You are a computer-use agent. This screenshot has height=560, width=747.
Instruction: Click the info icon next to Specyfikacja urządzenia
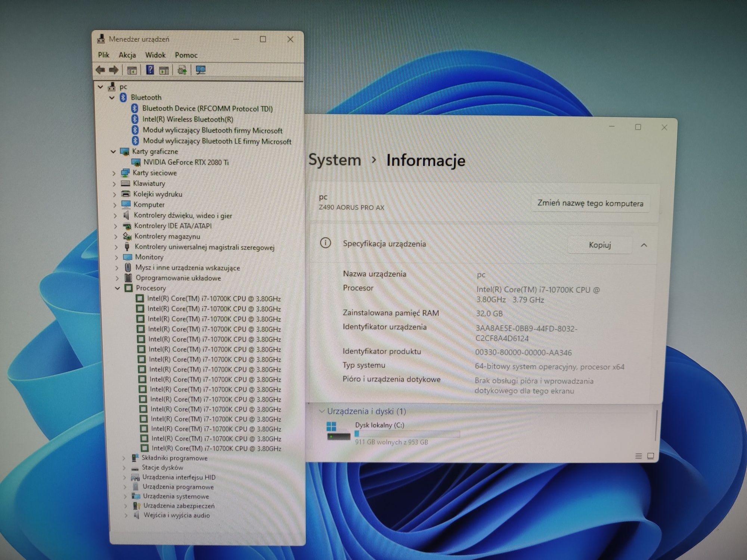(x=326, y=243)
